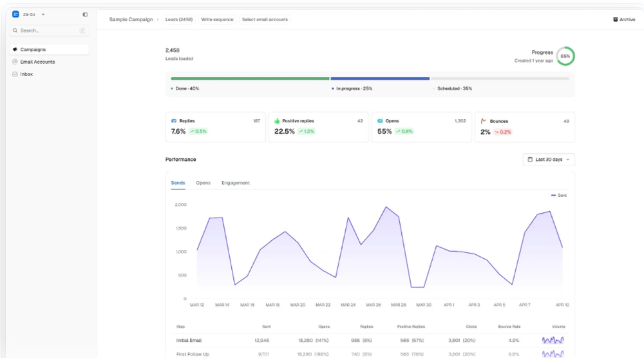Switch to the Engagement tab
Image resolution: width=644 pixels, height=358 pixels.
[x=235, y=183]
